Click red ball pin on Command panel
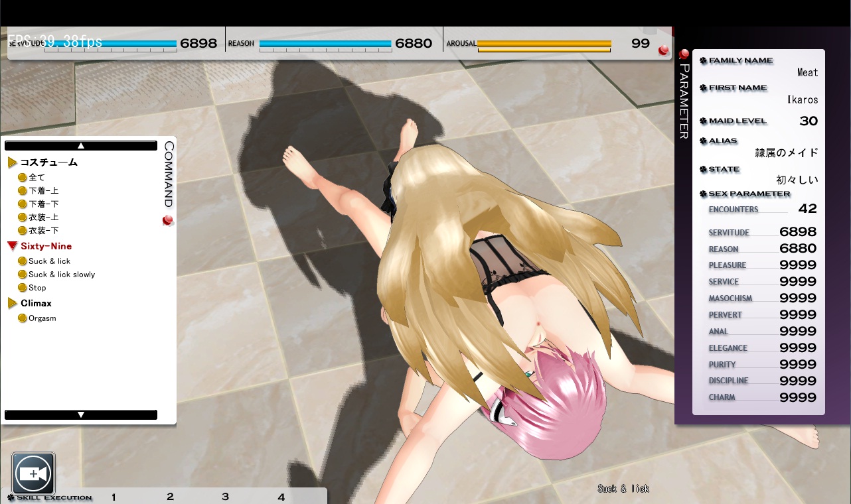 168,221
